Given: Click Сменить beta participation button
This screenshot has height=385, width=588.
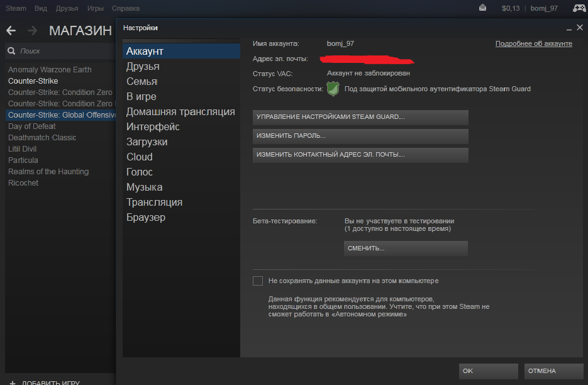Looking at the screenshot, I should 406,248.
